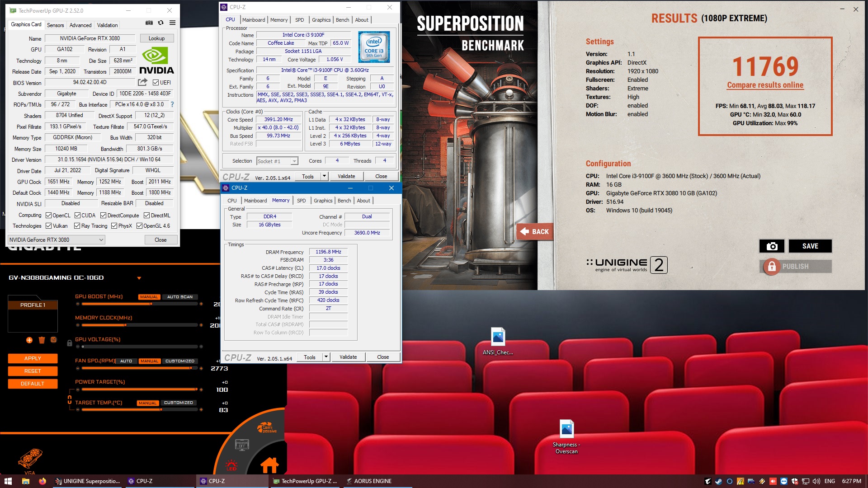
Task: Click Validate in the Memory CPU-Z window
Action: point(348,357)
